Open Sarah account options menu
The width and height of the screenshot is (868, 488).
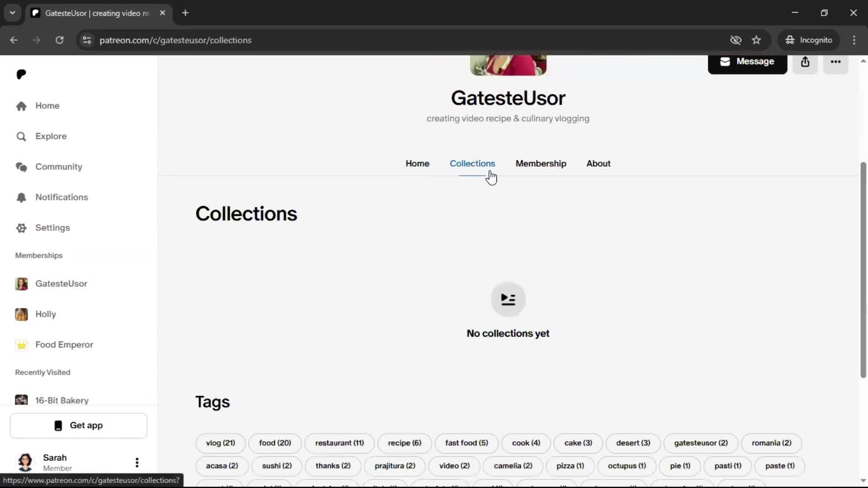(x=137, y=462)
